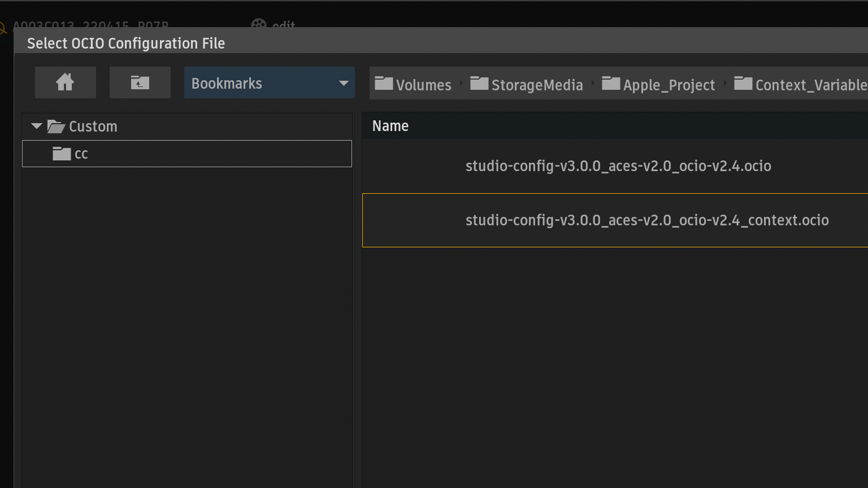Click the film reel icon next to edit
Viewport: 868px width, 488px height.
coord(258,24)
